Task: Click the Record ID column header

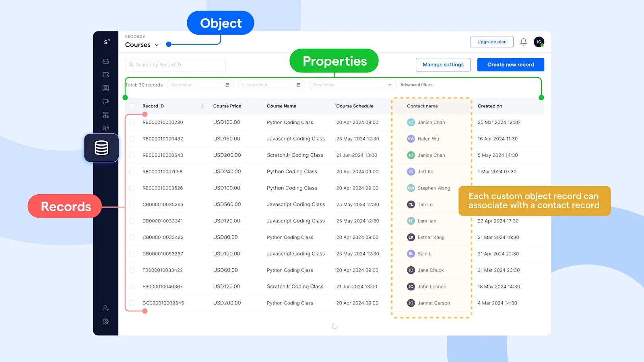Action: [x=153, y=106]
